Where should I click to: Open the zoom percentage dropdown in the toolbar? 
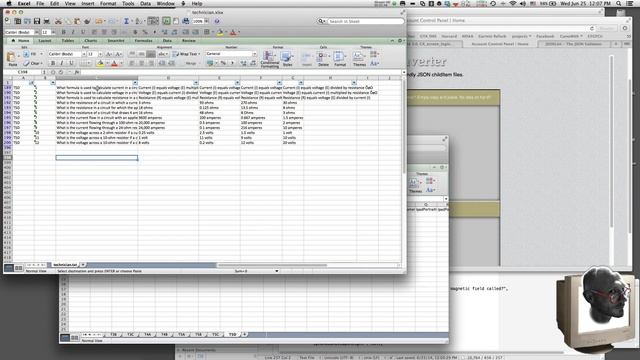coord(207,21)
